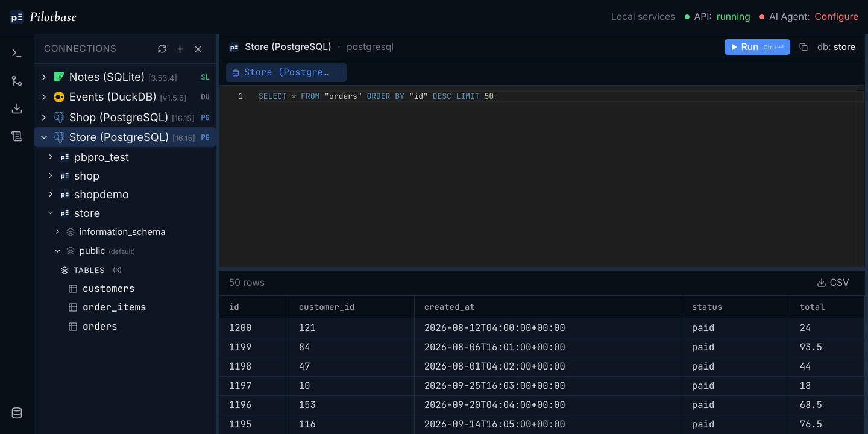This screenshot has width=868, height=434.
Task: Open the customers table
Action: click(108, 289)
